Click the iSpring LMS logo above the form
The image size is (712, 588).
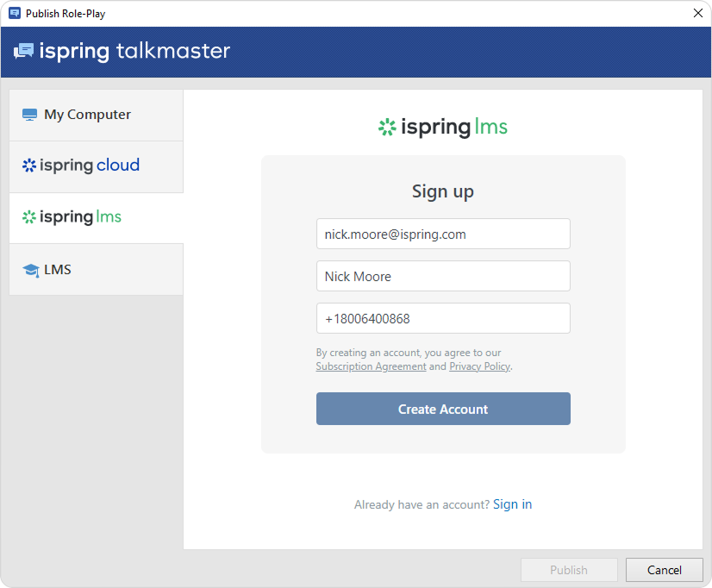pos(442,128)
